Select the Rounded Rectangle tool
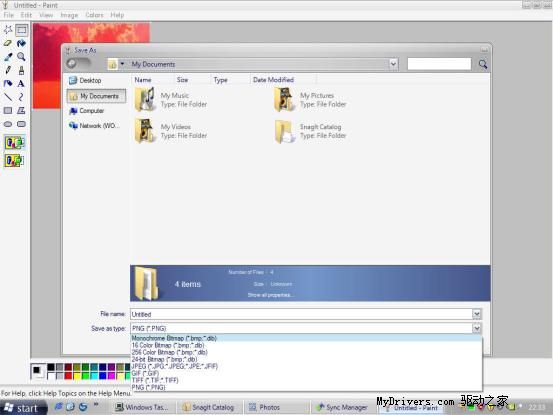The image size is (553, 415). pyautogui.click(x=21, y=124)
